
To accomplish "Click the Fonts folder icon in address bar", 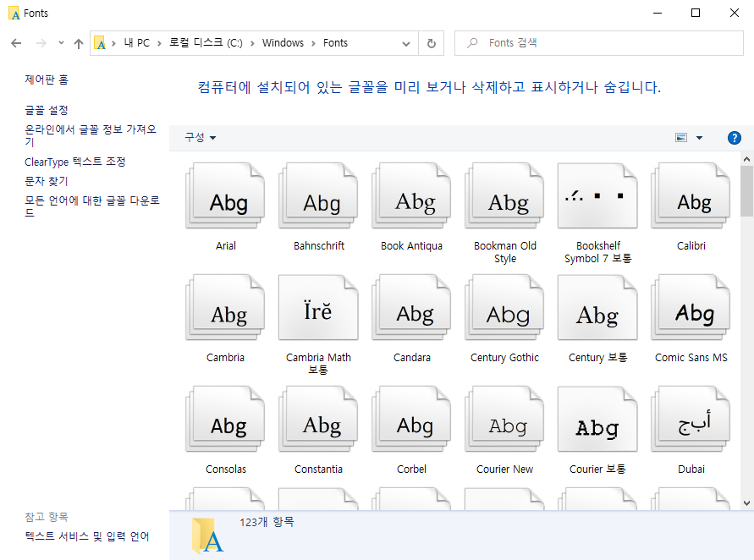I will pyautogui.click(x=100, y=43).
